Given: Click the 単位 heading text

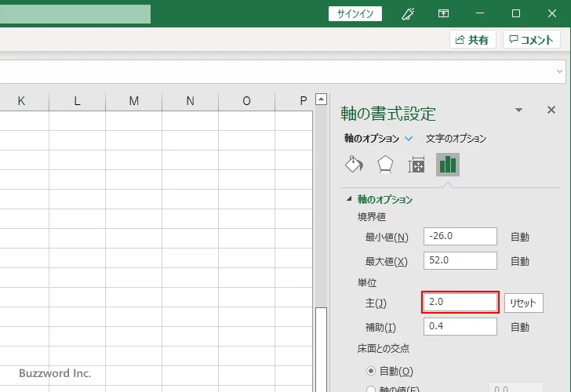Looking at the screenshot, I should pos(367,282).
